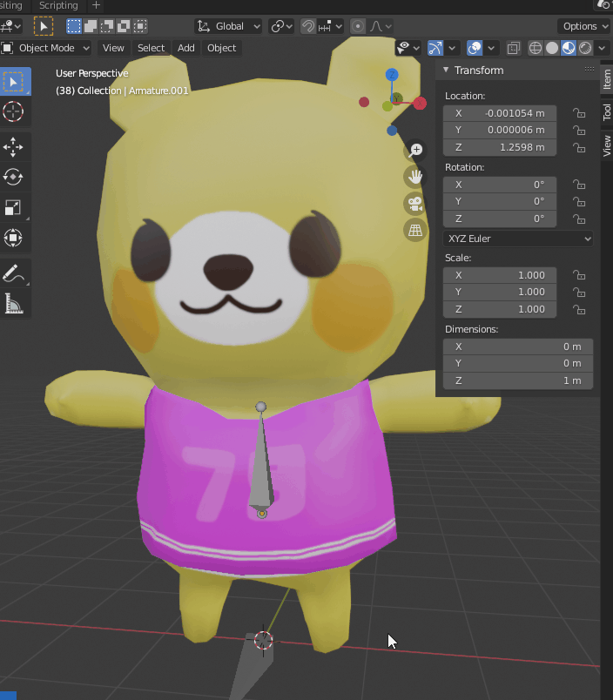Open snapping options dropdown
The height and width of the screenshot is (700, 613).
pos(331,26)
